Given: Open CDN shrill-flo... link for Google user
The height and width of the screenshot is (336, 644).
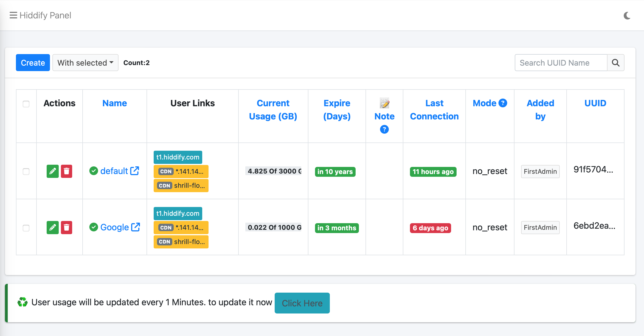Looking at the screenshot, I should 181,242.
